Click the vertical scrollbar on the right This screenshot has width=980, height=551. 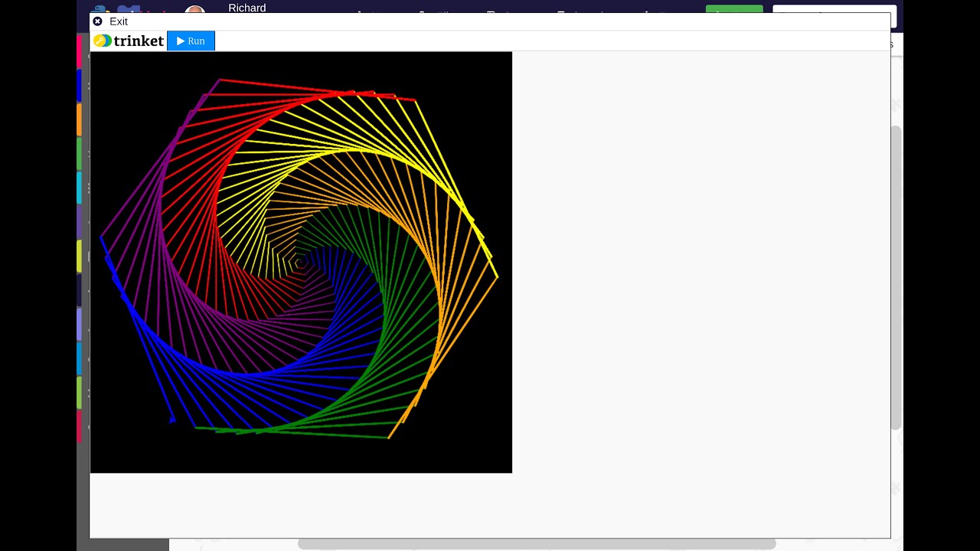[896, 277]
